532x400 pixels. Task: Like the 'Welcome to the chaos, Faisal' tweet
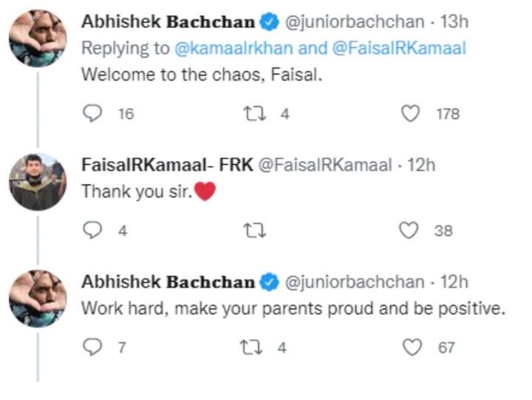click(410, 113)
